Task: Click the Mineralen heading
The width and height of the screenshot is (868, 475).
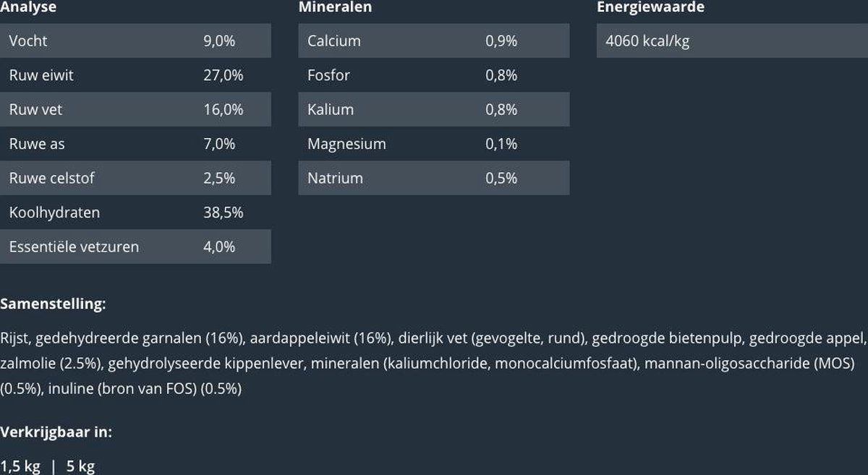Action: (335, 7)
